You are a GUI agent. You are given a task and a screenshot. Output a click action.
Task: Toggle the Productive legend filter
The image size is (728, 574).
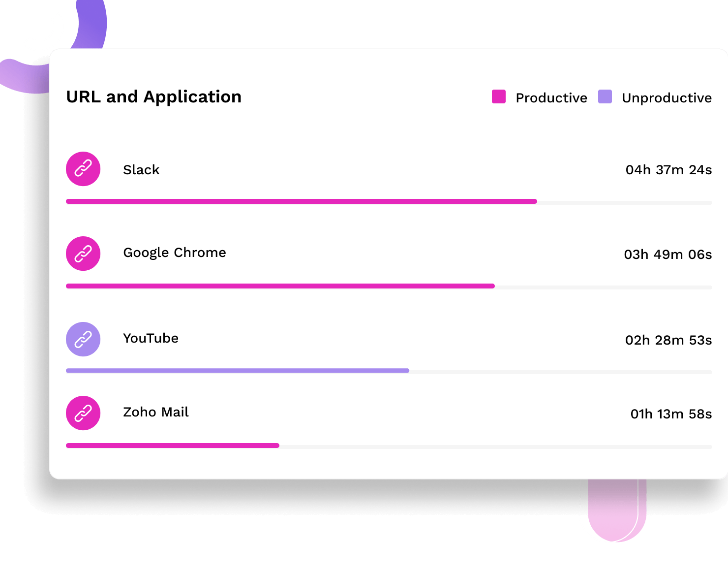coord(498,97)
